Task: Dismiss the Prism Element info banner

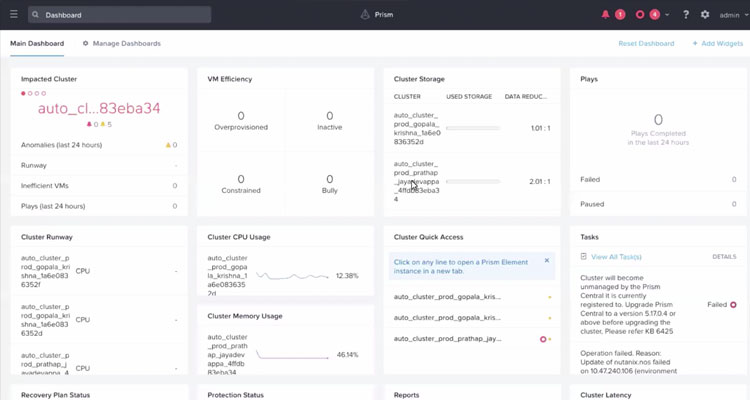Action: point(547,260)
